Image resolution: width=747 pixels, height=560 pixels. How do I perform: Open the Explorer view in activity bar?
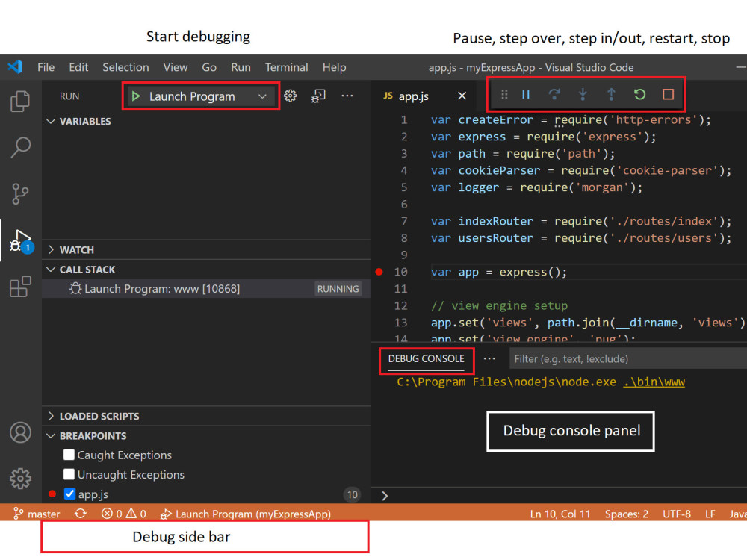(20, 101)
